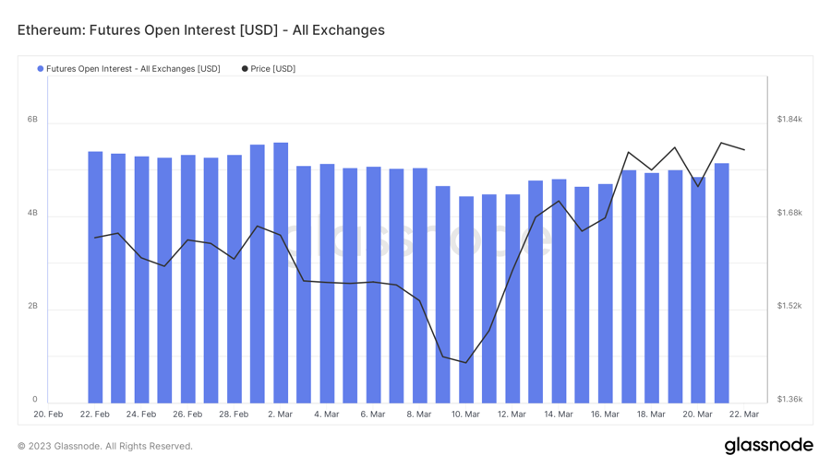
Task: Click the 22. Feb open interest bar
Action: click(x=95, y=277)
